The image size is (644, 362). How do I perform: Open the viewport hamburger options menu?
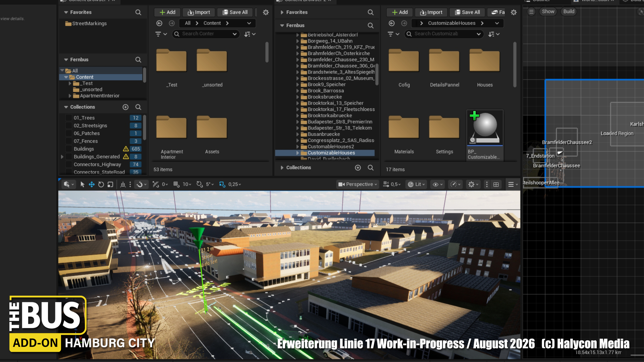point(513,184)
